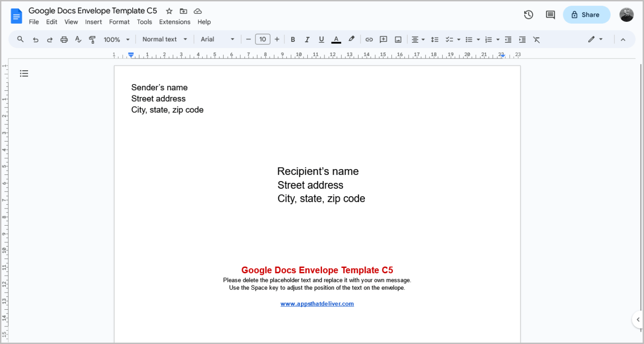Undo the last action
Screen dimensions: 644x344
35,39
